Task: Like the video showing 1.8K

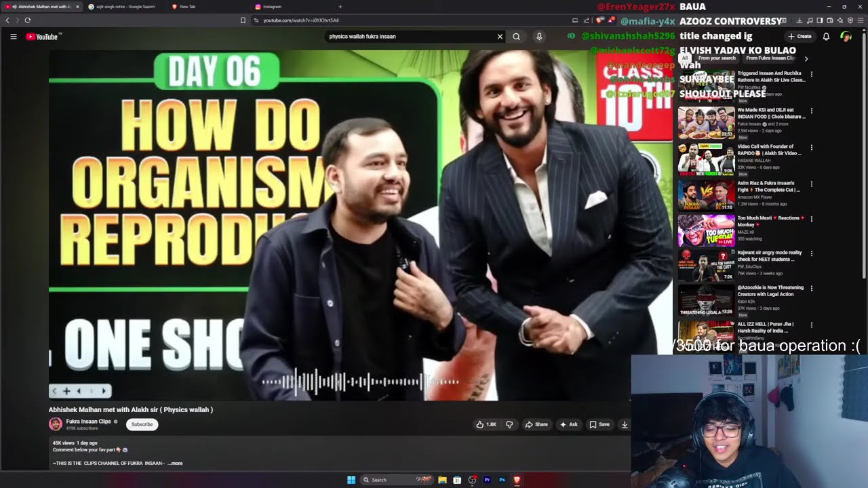Action: pos(486,424)
